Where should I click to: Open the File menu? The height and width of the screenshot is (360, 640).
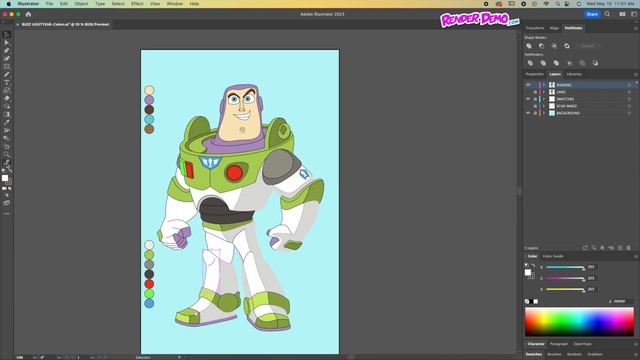coord(49,4)
